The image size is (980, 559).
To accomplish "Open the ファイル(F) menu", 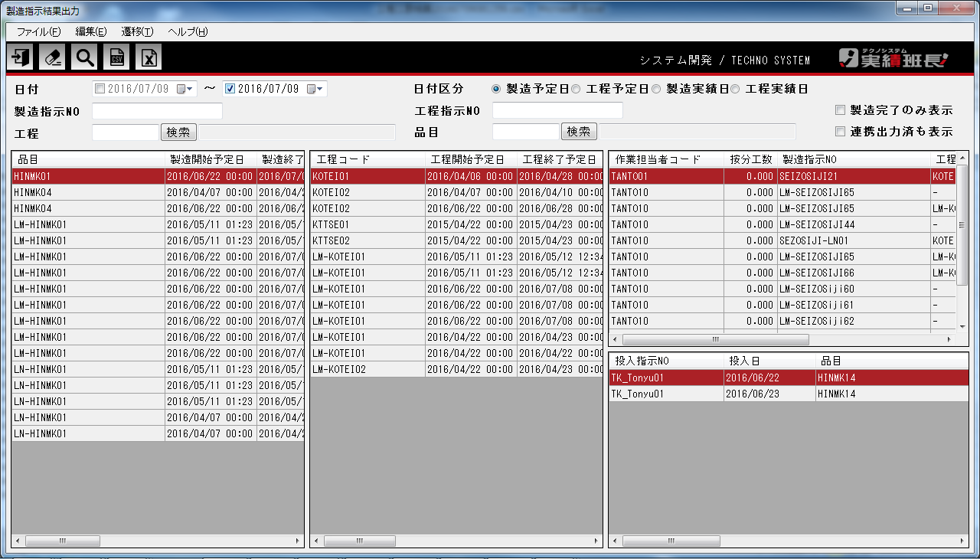I will click(x=38, y=31).
